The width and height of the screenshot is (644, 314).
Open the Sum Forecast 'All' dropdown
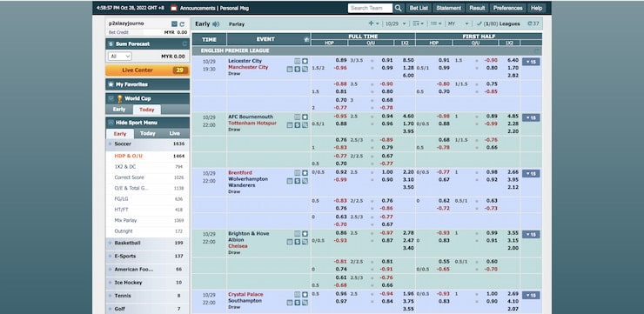119,57
